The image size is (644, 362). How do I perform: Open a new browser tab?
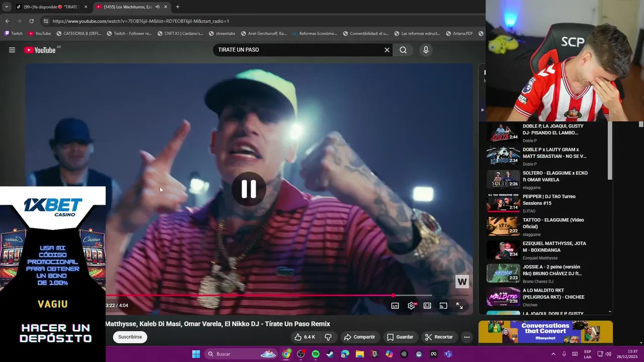point(178,7)
